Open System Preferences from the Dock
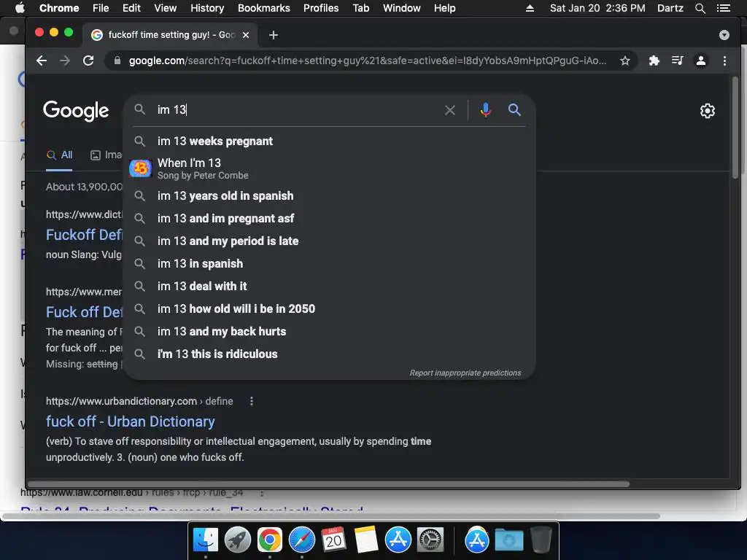Viewport: 747px width, 560px height. coord(430,540)
